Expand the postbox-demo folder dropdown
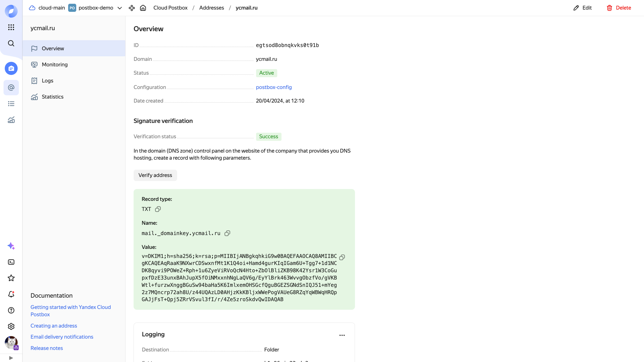644x362 pixels. [120, 8]
